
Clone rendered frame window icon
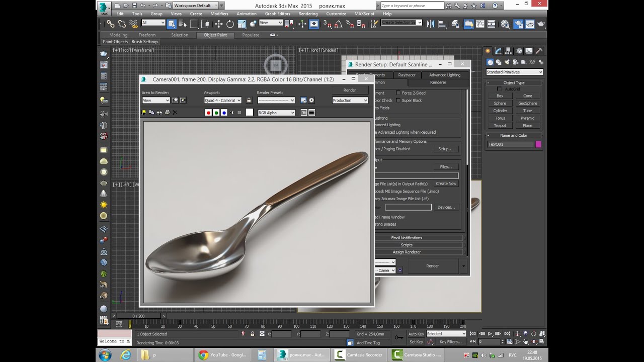[x=159, y=113]
